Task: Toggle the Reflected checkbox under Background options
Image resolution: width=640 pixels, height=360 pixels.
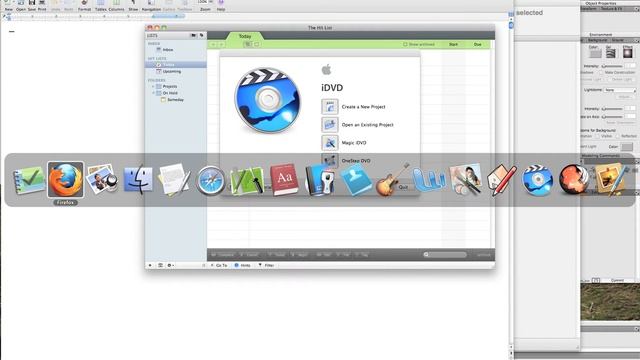Action: 618,136
